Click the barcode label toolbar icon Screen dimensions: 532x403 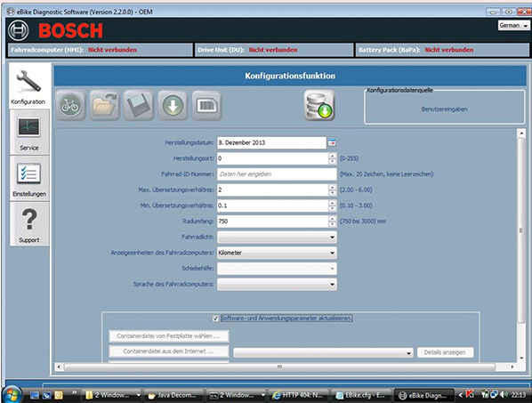coord(206,106)
